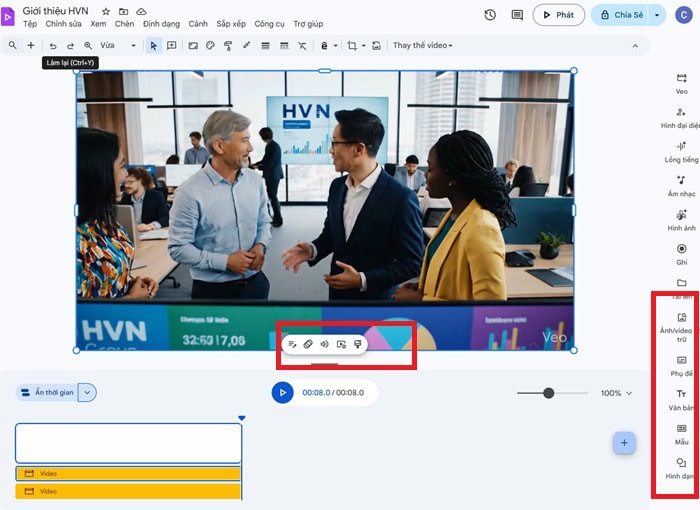Toggle Ẩn thời gian timeline button
Screen dimensions: 700x510
pyautogui.click(x=47, y=393)
